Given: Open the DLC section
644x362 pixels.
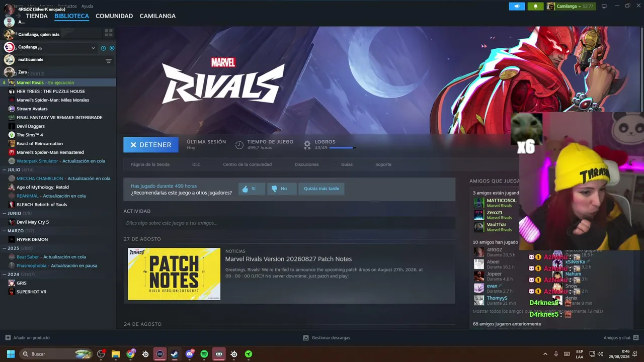Looking at the screenshot, I should [196, 164].
